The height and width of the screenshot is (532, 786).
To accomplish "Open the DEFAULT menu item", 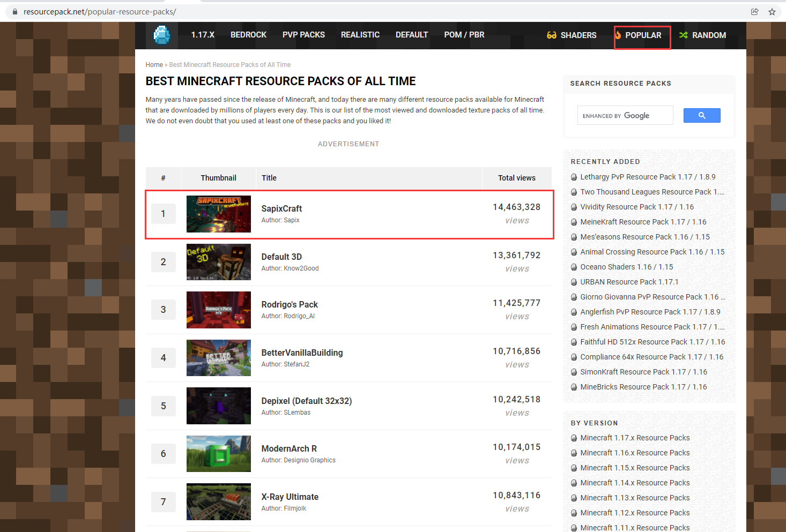I will point(412,35).
